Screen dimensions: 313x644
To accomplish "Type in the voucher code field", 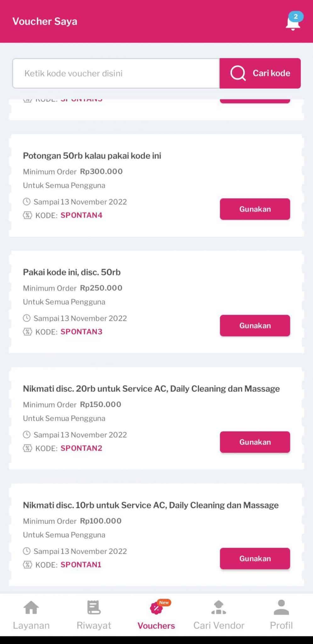I will pyautogui.click(x=116, y=73).
